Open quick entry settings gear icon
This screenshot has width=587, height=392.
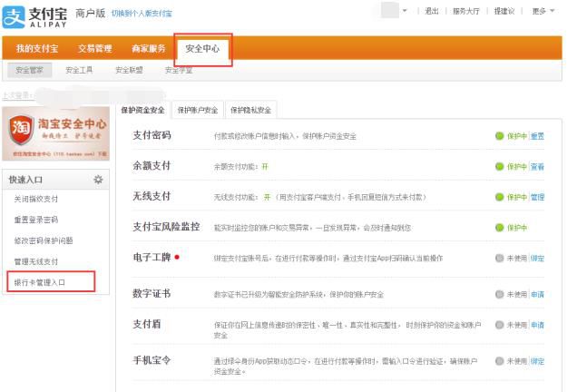click(99, 180)
